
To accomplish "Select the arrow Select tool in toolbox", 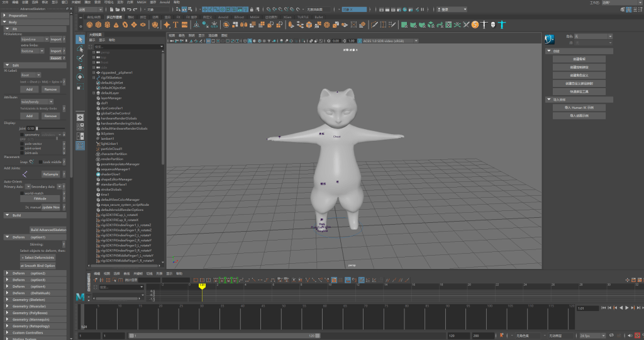I will [80, 40].
